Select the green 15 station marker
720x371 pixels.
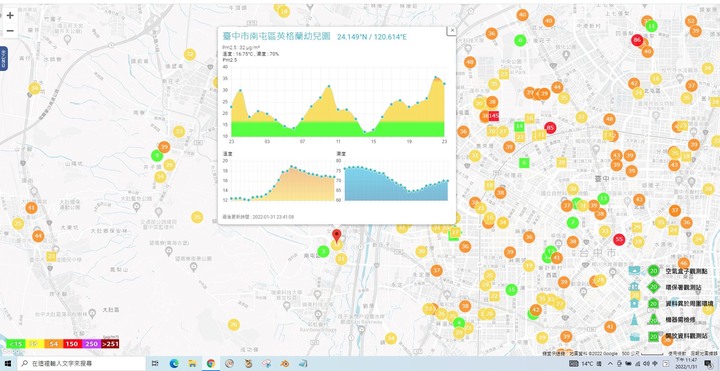point(512,290)
